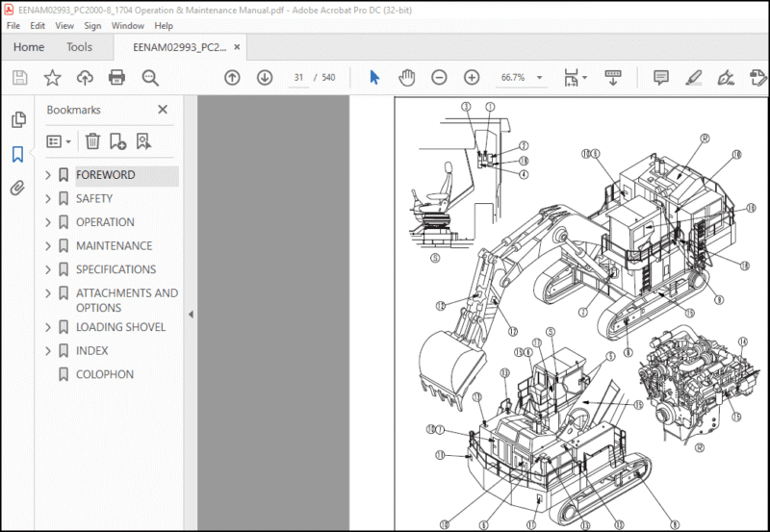Viewport: 770px width, 532px height.
Task: Expand the MAINTENANCE bookmark
Action: pos(48,246)
